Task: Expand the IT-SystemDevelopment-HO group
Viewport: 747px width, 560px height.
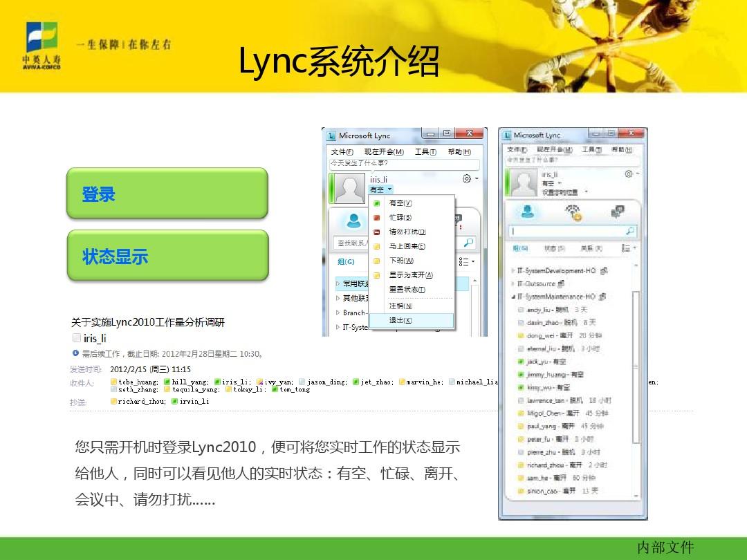Action: click(x=513, y=270)
